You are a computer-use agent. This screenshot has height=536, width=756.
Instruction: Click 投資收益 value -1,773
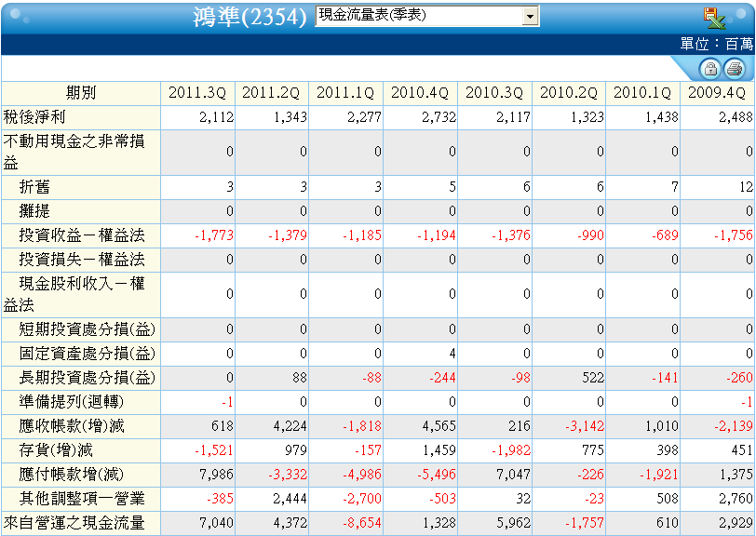click(x=214, y=235)
